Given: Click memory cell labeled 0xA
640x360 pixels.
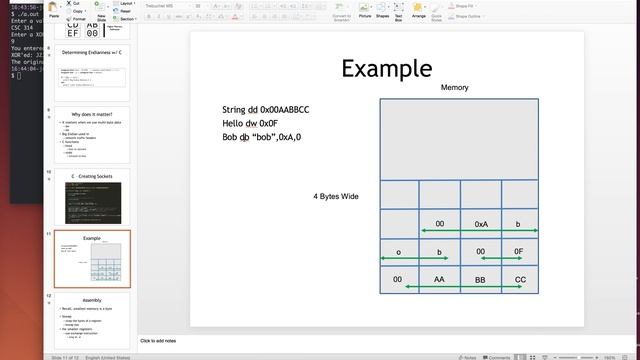Looking at the screenshot, I should click(x=481, y=224).
